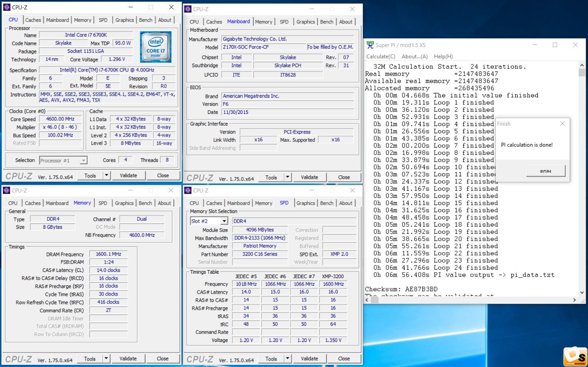Open Calculate(C) menu in Super PI
588x367 pixels.
[381, 56]
